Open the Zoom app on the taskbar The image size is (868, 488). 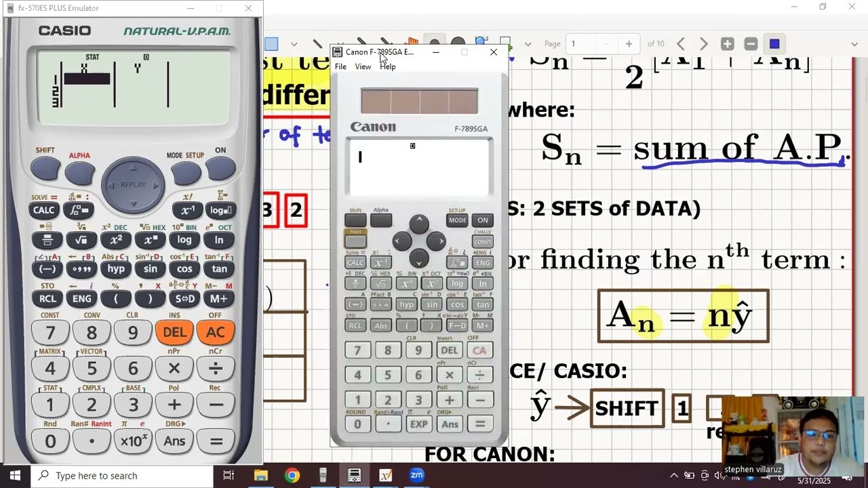point(416,476)
